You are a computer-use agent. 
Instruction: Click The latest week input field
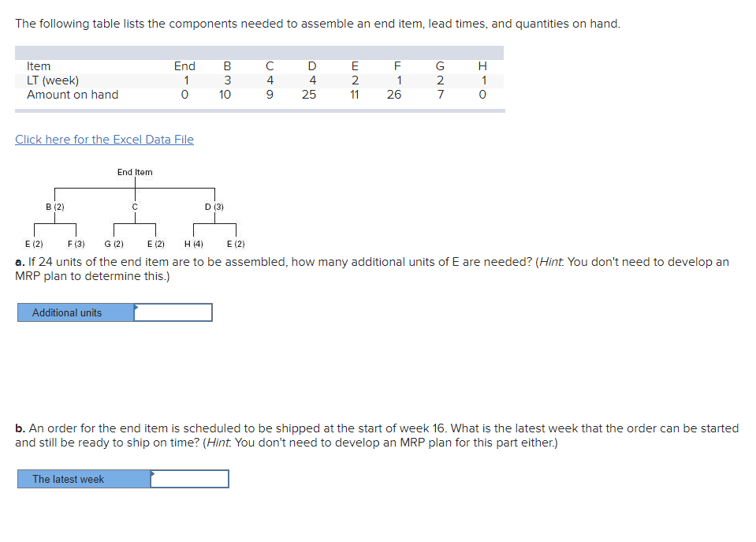tap(189, 478)
